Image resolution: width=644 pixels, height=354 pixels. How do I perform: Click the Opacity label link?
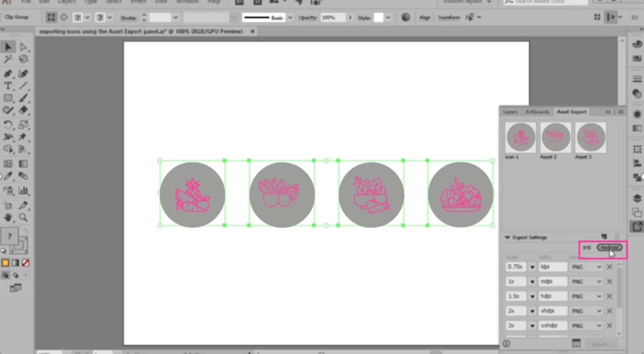308,18
